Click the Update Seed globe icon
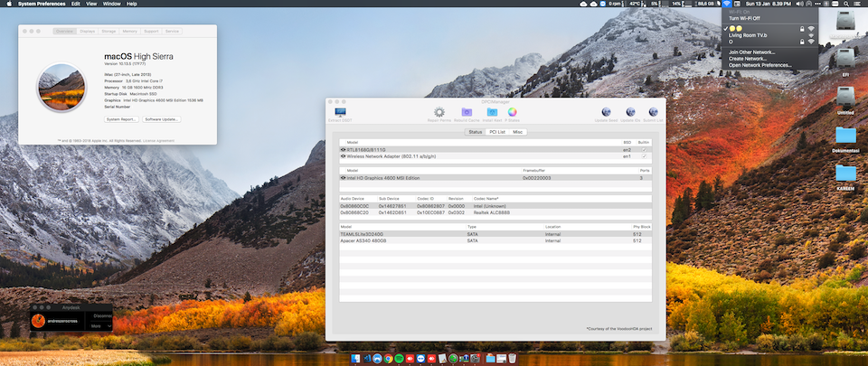This screenshot has height=366, width=868. click(606, 113)
